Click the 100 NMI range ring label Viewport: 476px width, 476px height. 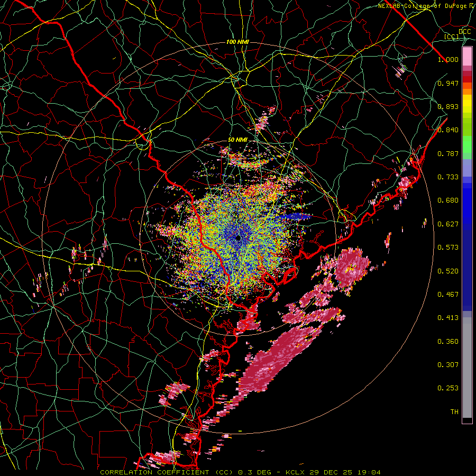[x=237, y=42]
